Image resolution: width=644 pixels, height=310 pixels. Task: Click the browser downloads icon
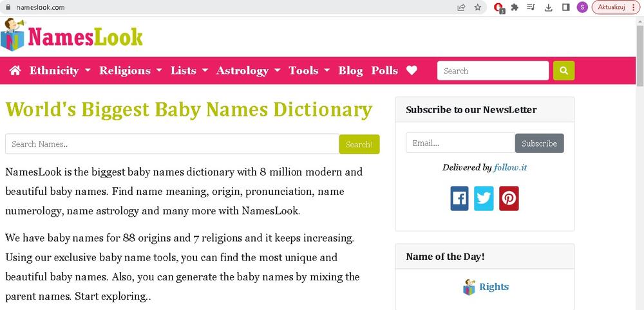coord(549,8)
